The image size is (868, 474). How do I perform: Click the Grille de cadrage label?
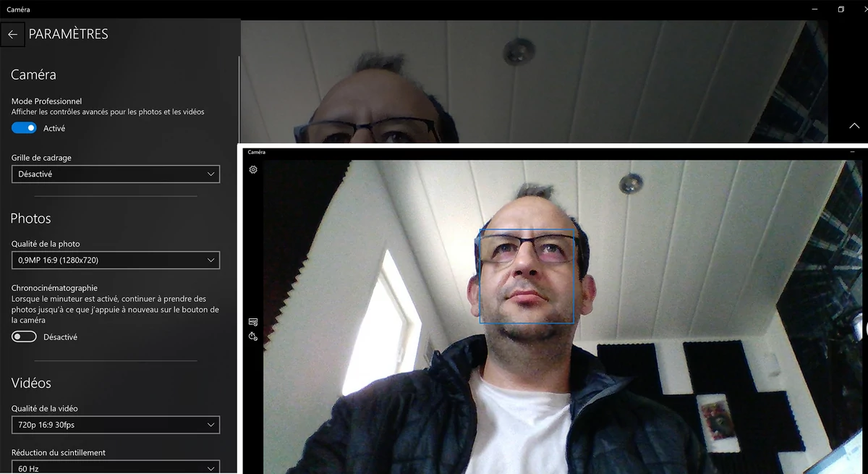pyautogui.click(x=41, y=158)
